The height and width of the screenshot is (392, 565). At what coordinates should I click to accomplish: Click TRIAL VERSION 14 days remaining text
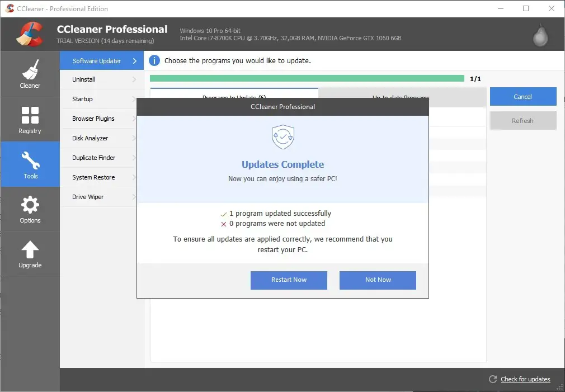(x=105, y=41)
